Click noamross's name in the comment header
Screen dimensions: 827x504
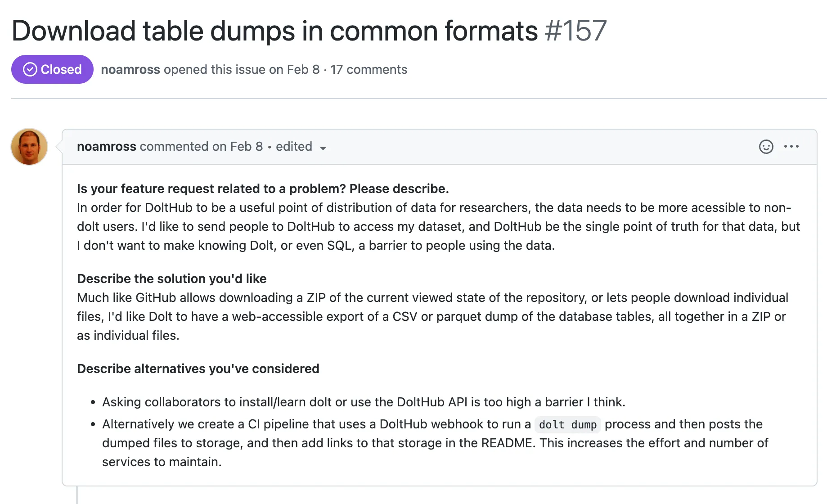click(x=106, y=147)
